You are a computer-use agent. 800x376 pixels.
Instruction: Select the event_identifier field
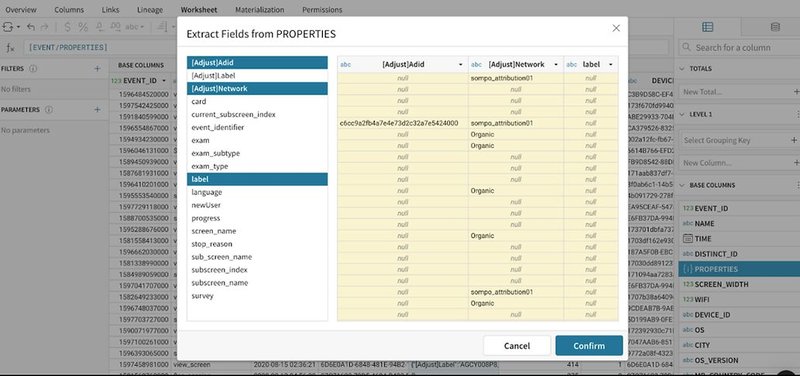tap(257, 128)
